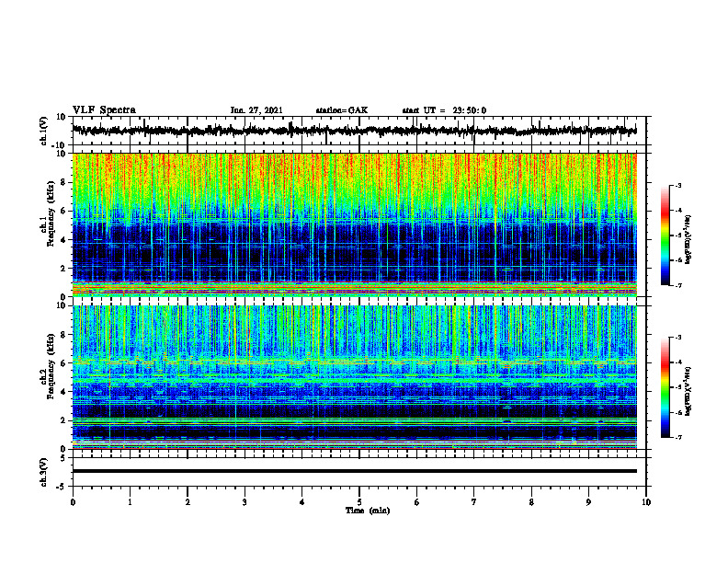Viewport: 728px width, 563px height.
Task: Click time-axis tick label "0"
Action: coord(73,502)
